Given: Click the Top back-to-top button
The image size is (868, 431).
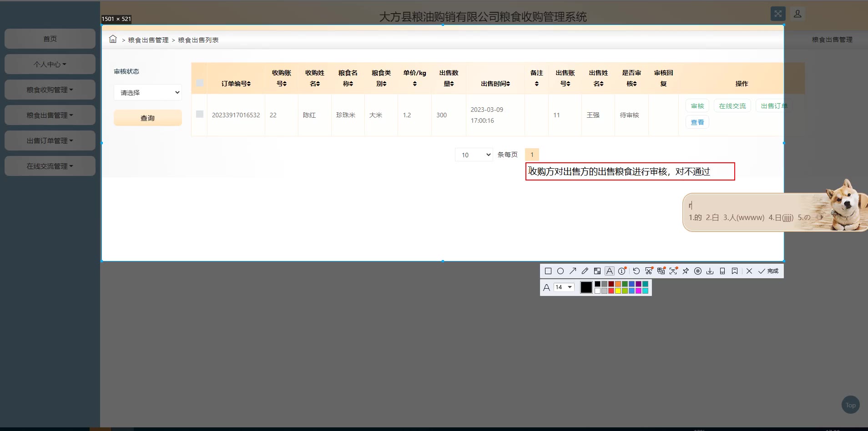Looking at the screenshot, I should (x=851, y=405).
